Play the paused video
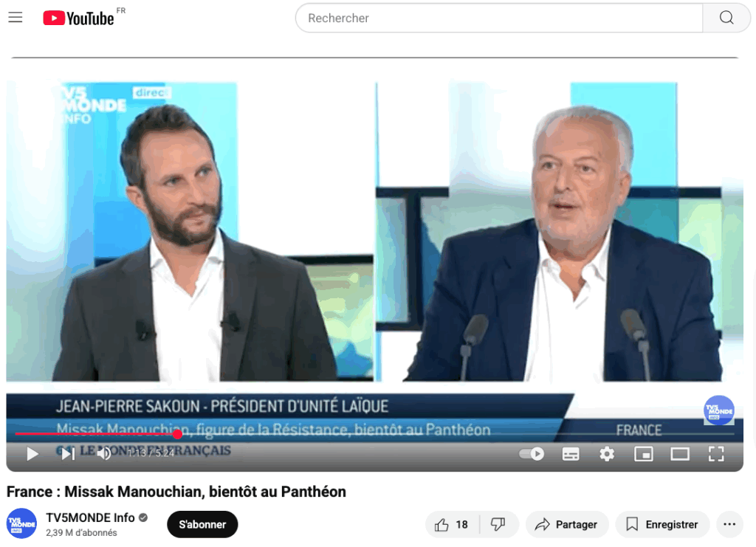The image size is (756, 547). [x=32, y=453]
